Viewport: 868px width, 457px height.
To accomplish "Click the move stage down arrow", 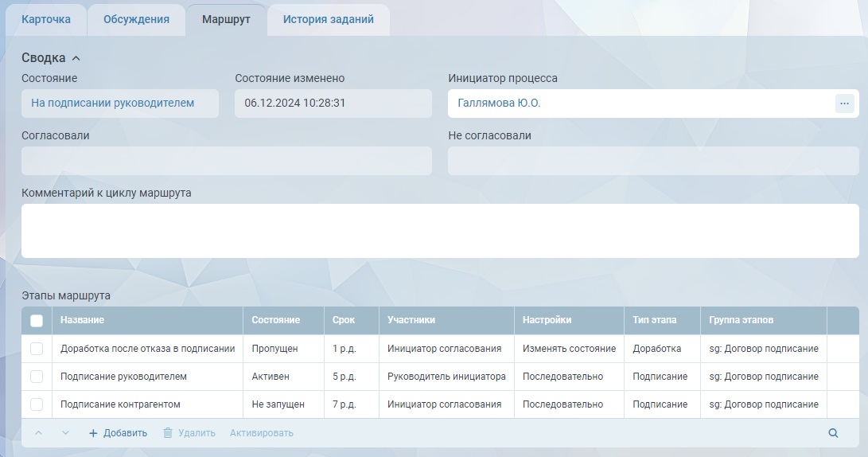I will [65, 433].
